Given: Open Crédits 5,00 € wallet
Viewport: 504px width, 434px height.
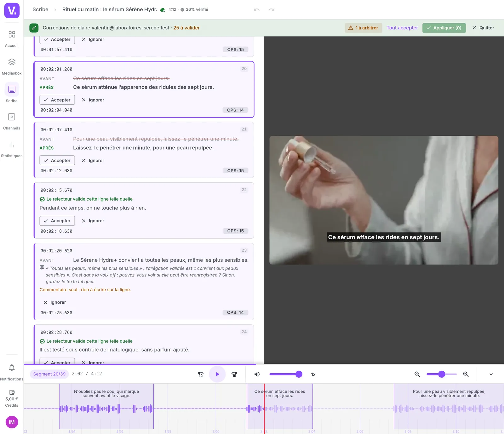Looking at the screenshot, I should point(12,398).
